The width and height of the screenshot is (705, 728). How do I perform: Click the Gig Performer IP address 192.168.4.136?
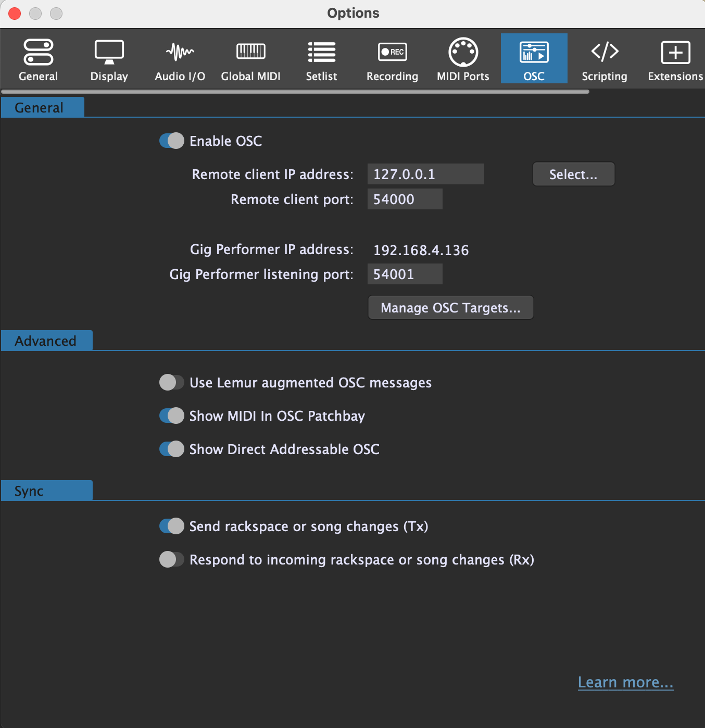pyautogui.click(x=421, y=250)
